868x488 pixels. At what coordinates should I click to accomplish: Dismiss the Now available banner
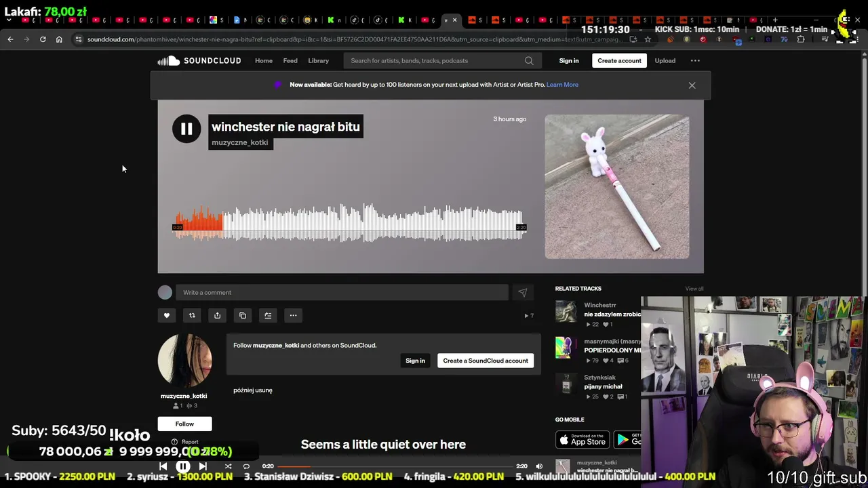point(692,85)
